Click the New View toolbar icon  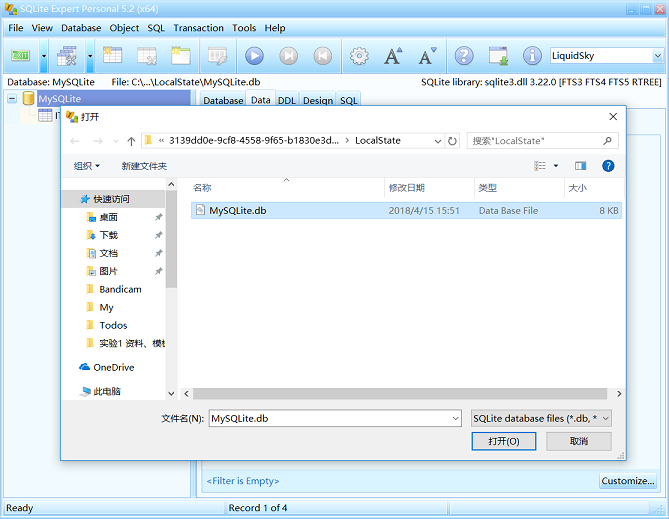[x=181, y=56]
